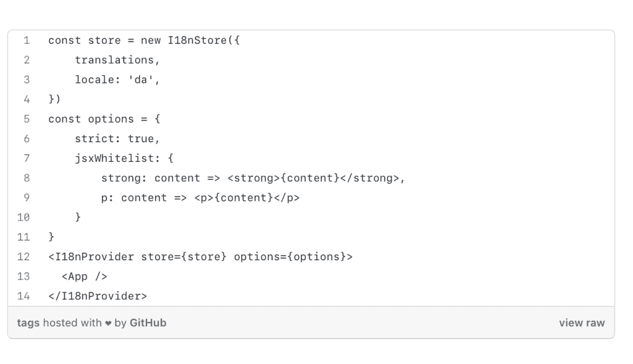The image size is (633, 364).
Task: Select line number 13
Action: tap(23, 276)
